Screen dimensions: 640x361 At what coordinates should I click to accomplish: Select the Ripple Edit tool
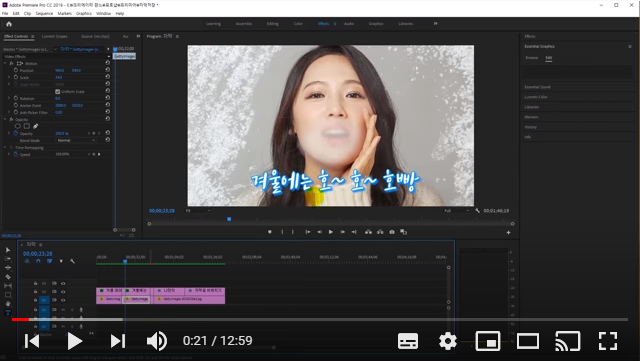(x=8, y=268)
